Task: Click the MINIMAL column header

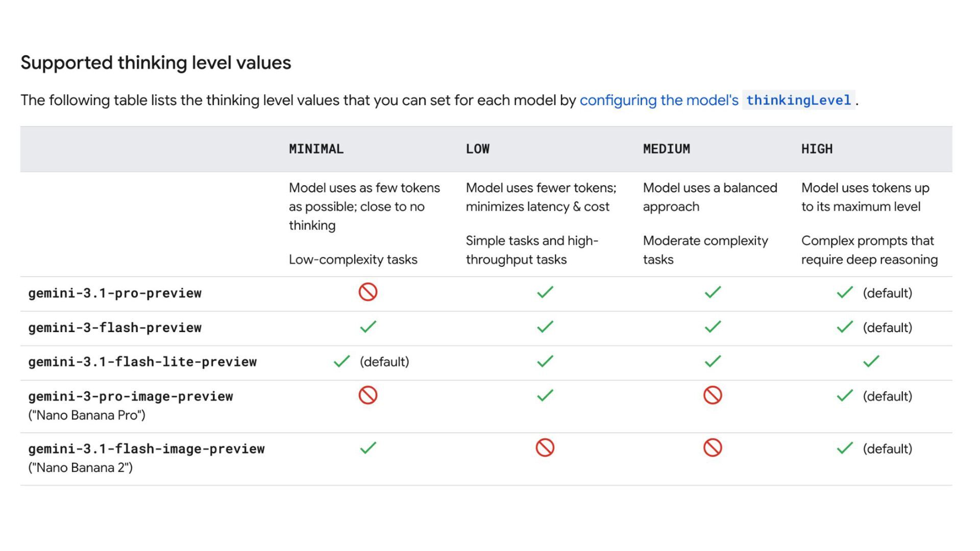Action: [316, 149]
